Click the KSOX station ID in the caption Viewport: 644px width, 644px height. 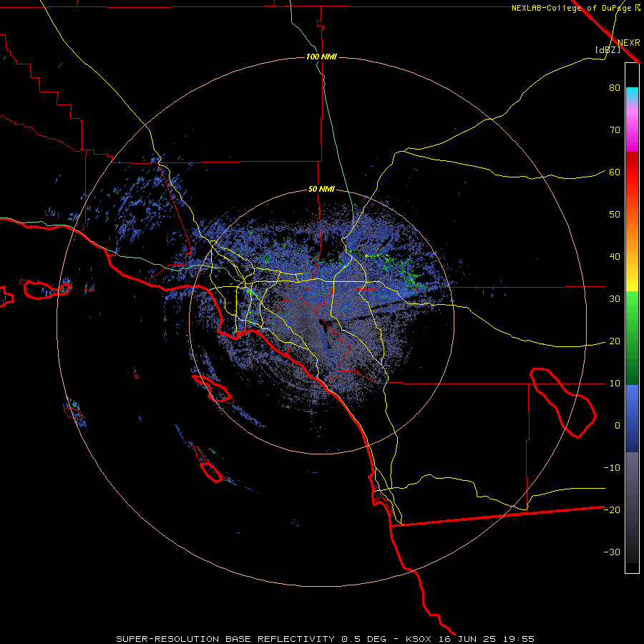tap(418, 639)
